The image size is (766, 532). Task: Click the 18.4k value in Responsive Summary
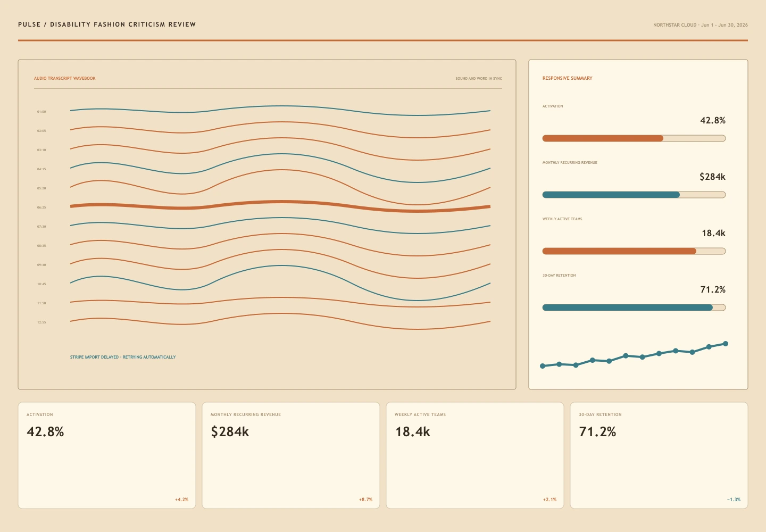[x=713, y=233]
